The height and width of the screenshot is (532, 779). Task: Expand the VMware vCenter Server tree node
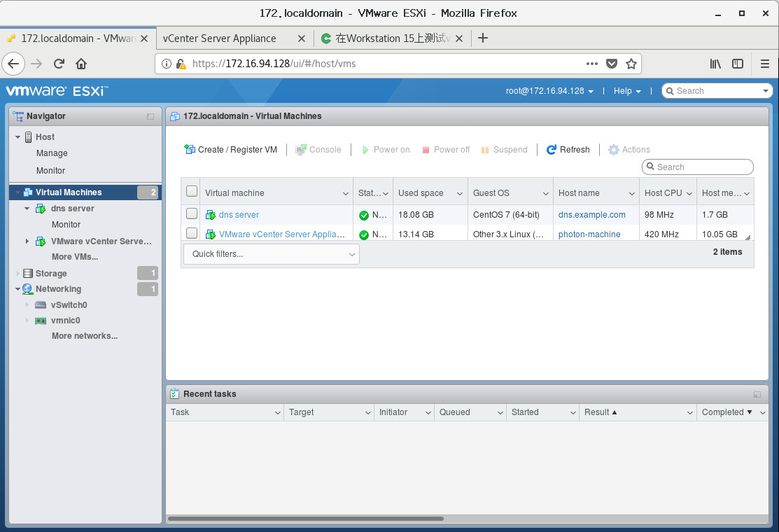27,241
